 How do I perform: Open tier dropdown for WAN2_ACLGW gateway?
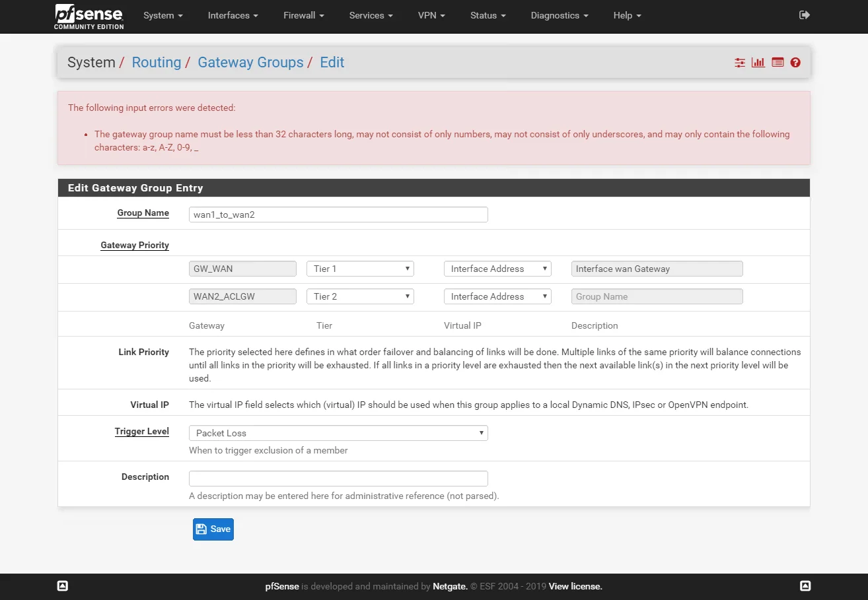pyautogui.click(x=360, y=296)
